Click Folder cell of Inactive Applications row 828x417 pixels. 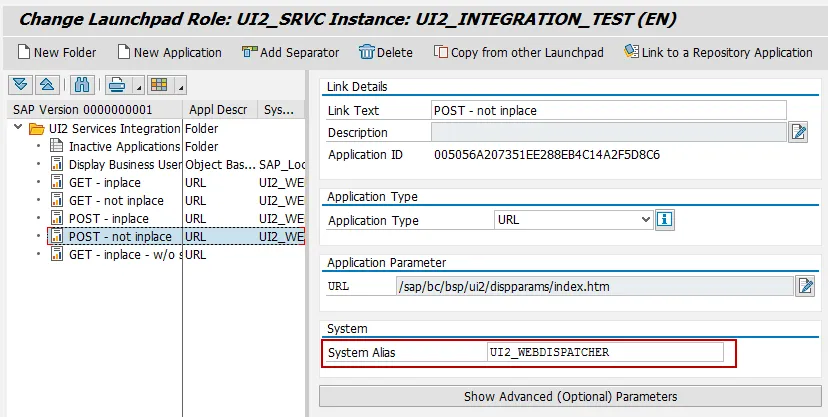pyautogui.click(x=201, y=146)
